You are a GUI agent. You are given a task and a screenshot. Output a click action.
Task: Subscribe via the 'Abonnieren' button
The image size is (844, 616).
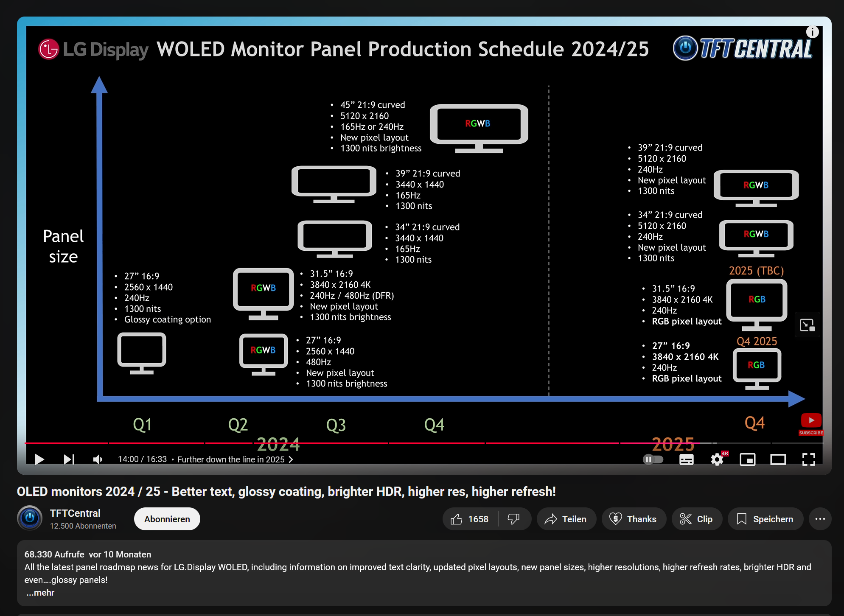[167, 518]
